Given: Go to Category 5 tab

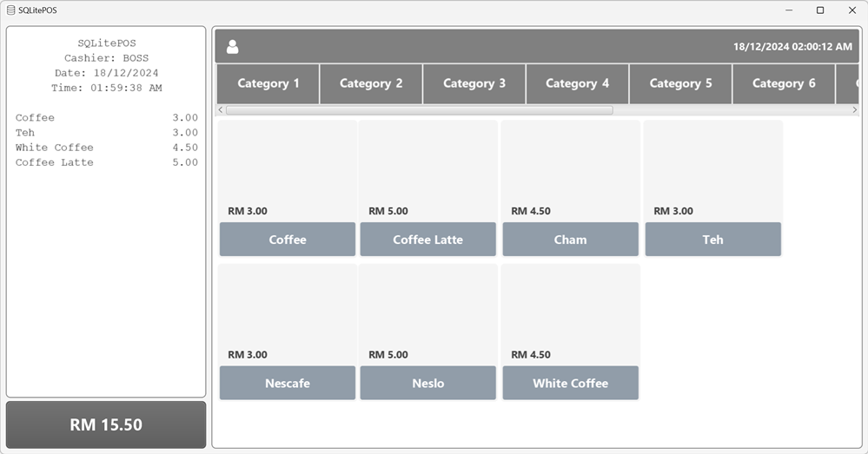Looking at the screenshot, I should point(680,83).
